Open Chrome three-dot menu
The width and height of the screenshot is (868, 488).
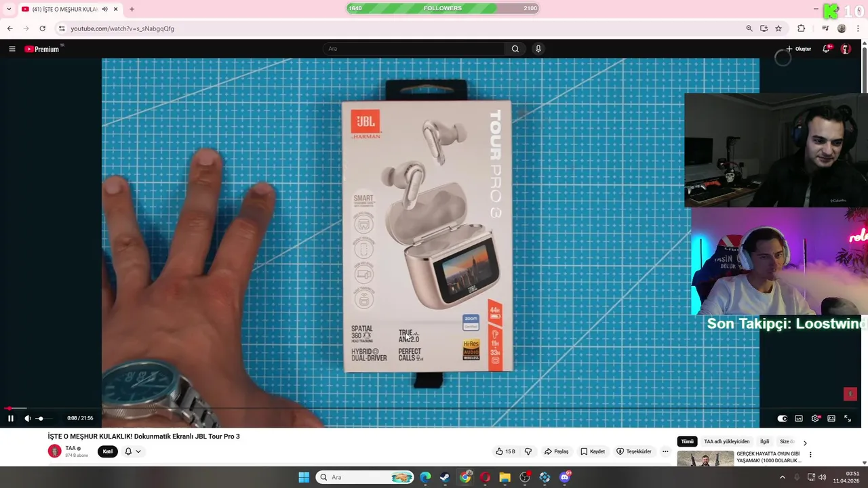pyautogui.click(x=859, y=28)
